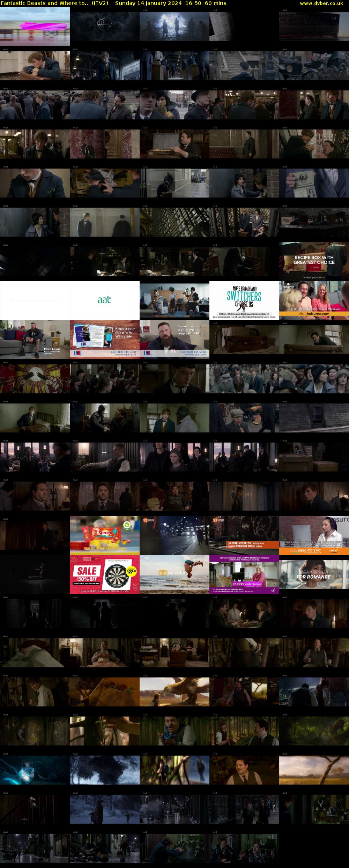Open the thumbnail of the winged beast in the desert
Viewport: 349px width, 868px height.
pos(174,692)
